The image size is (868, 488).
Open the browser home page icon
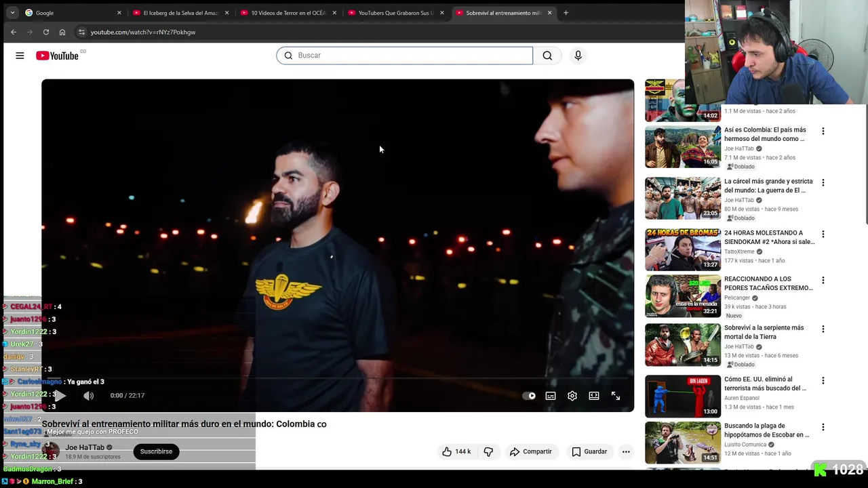tap(62, 32)
